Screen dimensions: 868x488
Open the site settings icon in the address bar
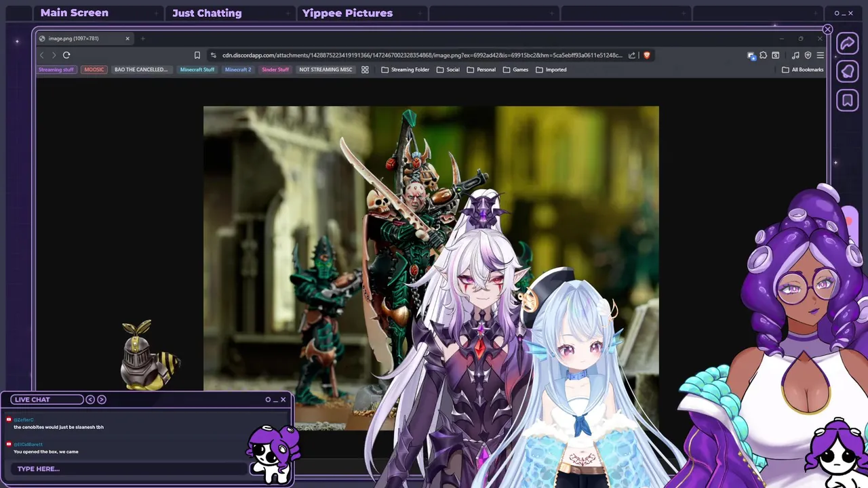pyautogui.click(x=214, y=55)
